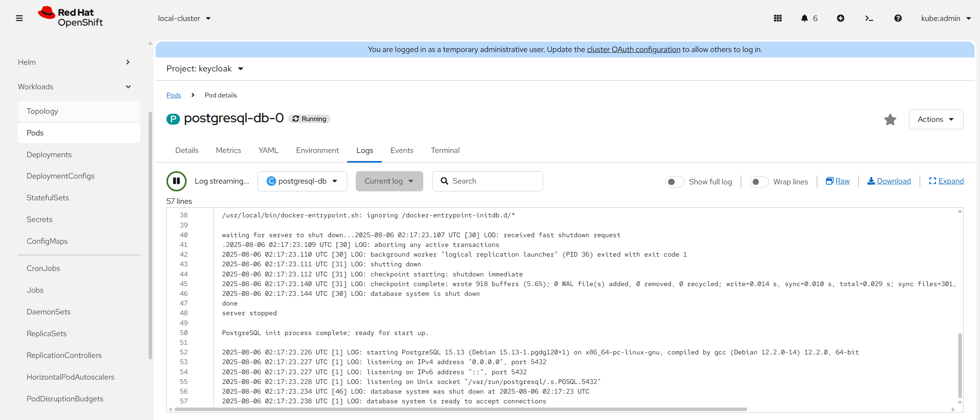Switch to the Events tab
Viewport: 980px width, 420px height.
[402, 151]
